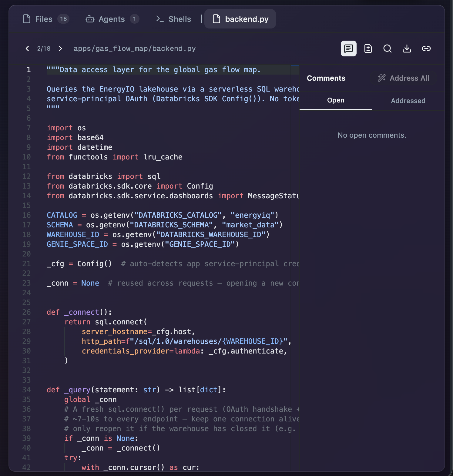Click the Shells terminal prompt icon
This screenshot has height=476, width=453.
pos(160,19)
